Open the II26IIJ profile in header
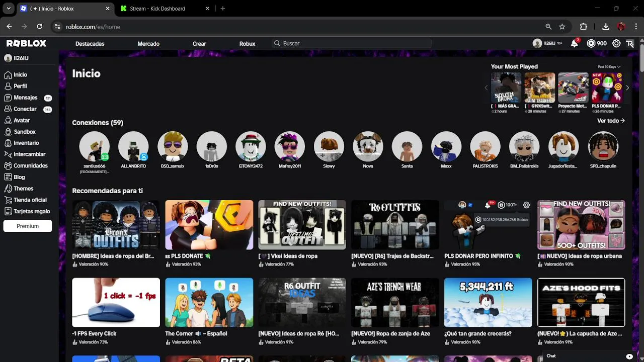644x362 pixels. tap(547, 44)
